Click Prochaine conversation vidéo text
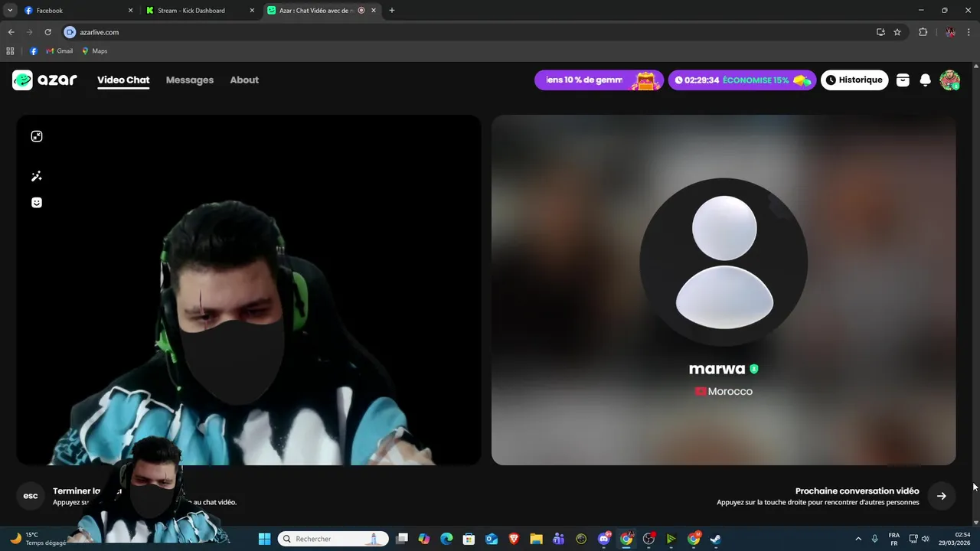980x551 pixels. (x=857, y=491)
